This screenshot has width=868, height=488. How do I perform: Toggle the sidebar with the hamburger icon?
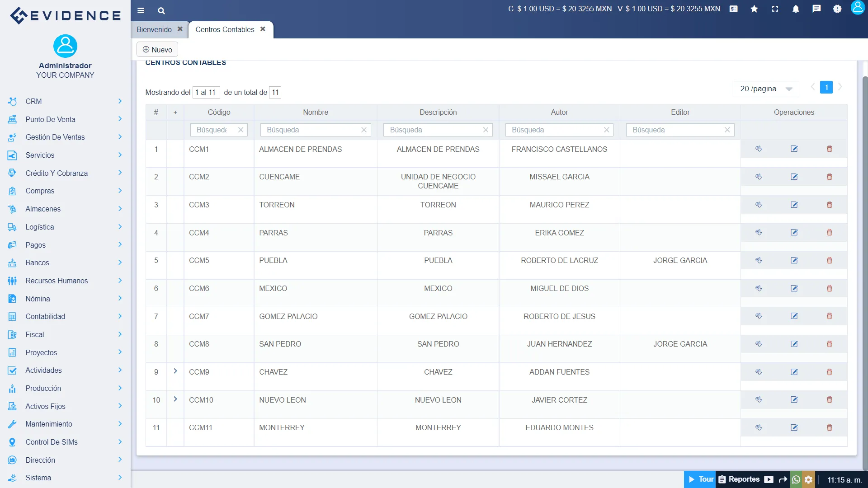[x=141, y=10]
